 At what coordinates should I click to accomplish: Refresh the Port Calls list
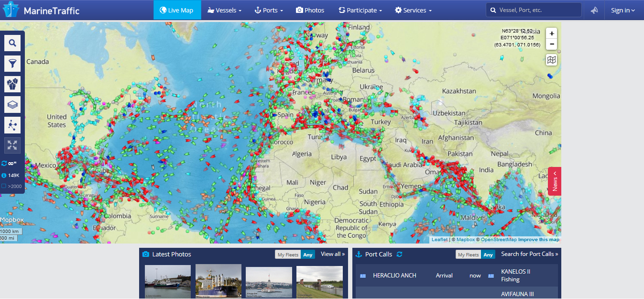pyautogui.click(x=400, y=255)
